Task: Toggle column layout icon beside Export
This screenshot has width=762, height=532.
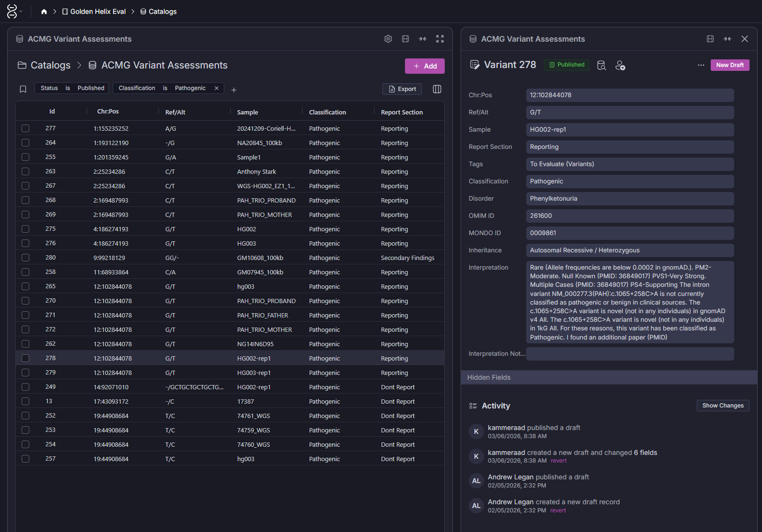Action: tap(437, 89)
